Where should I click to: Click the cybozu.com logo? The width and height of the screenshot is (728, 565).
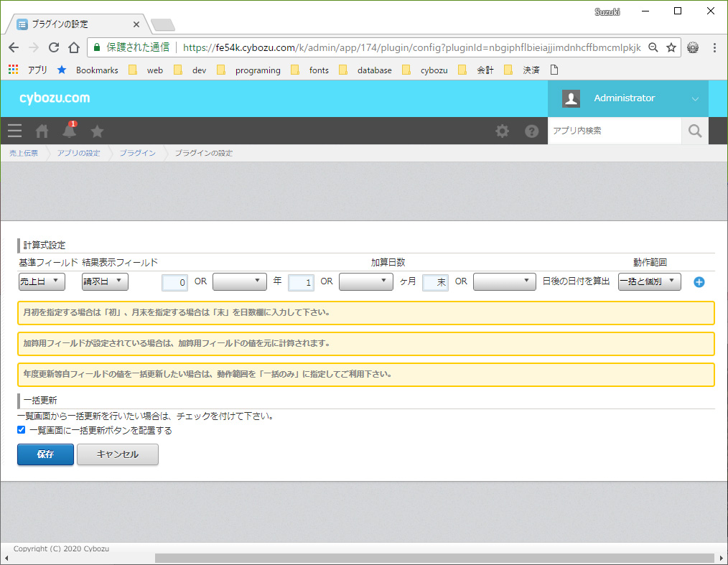point(55,98)
